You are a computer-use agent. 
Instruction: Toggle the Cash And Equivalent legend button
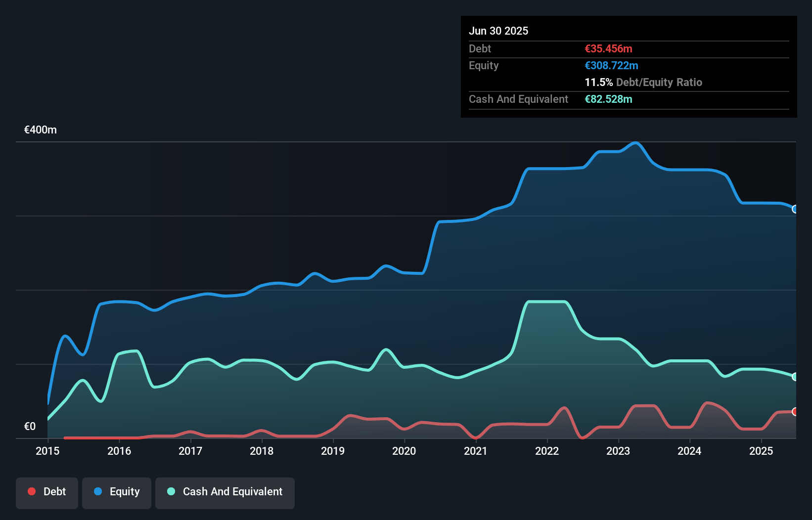[x=225, y=492]
